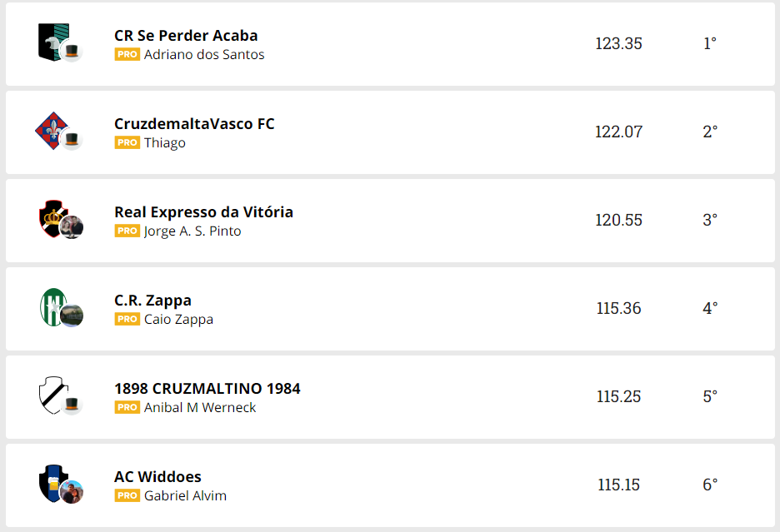Click the AC Widdoes team crest

(51, 482)
